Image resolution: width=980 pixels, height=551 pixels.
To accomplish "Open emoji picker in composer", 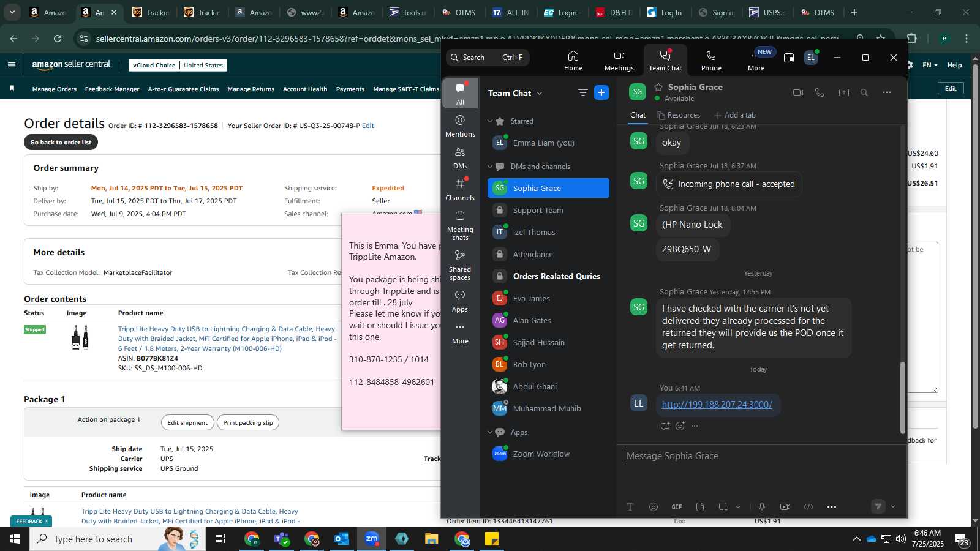I will (x=654, y=507).
